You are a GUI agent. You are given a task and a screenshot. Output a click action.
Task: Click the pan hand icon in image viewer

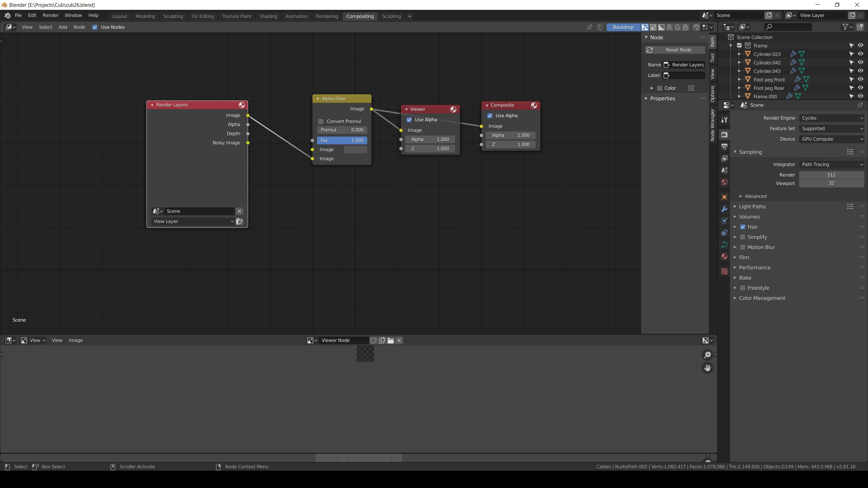coord(707,368)
